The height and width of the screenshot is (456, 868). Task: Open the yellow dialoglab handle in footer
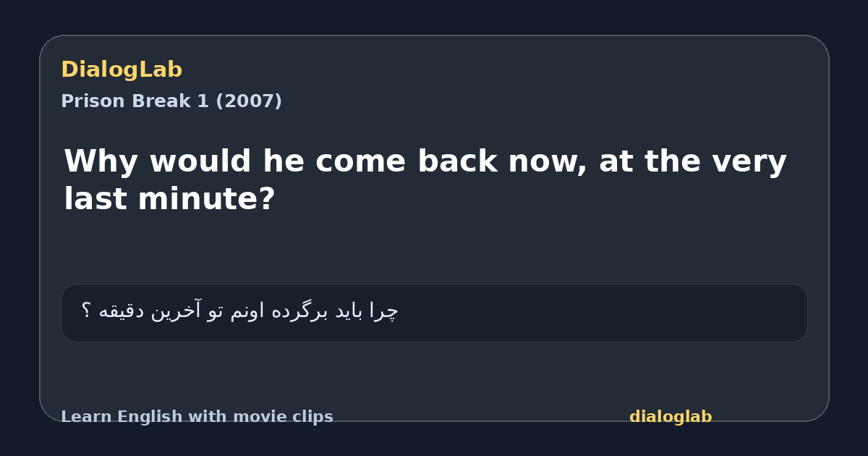point(671,417)
